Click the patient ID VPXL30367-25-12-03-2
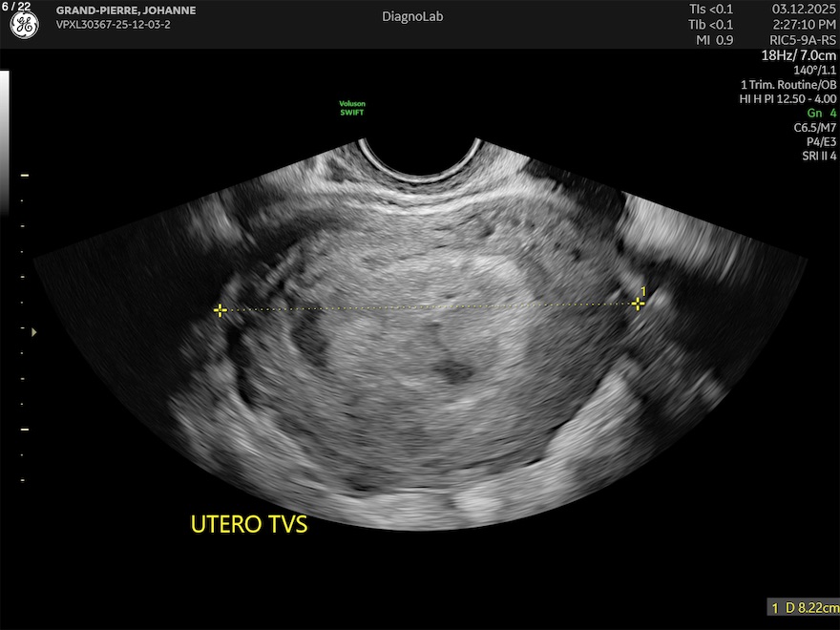The image size is (840, 630). tap(114, 25)
